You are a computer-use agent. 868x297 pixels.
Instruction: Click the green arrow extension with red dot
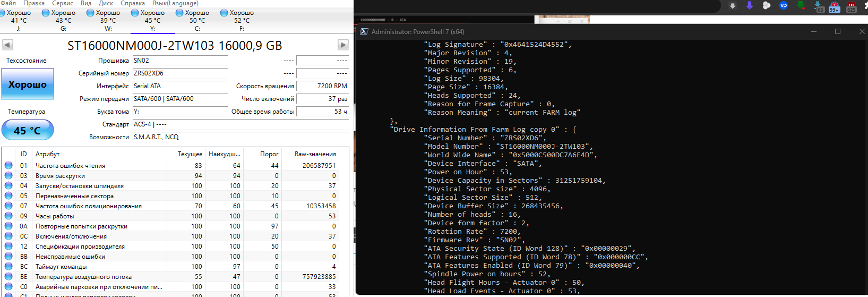[801, 5]
